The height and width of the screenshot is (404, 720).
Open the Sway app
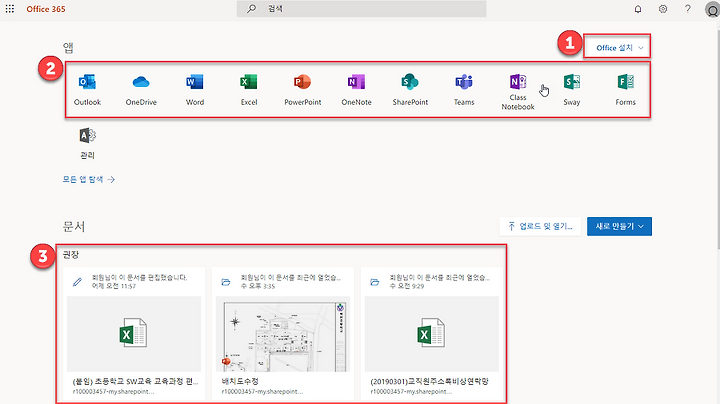572,90
